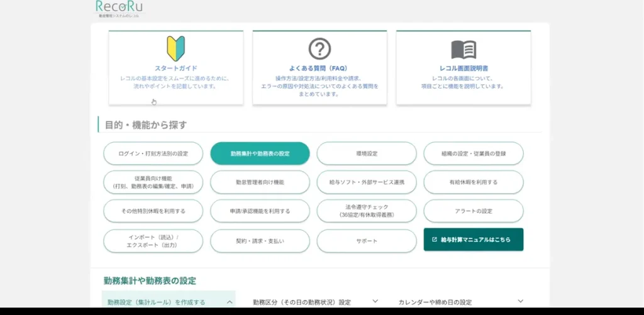644x315 pixels.
Task: Expand カレンダーや締め日の設定 chevron
Action: coord(520,302)
